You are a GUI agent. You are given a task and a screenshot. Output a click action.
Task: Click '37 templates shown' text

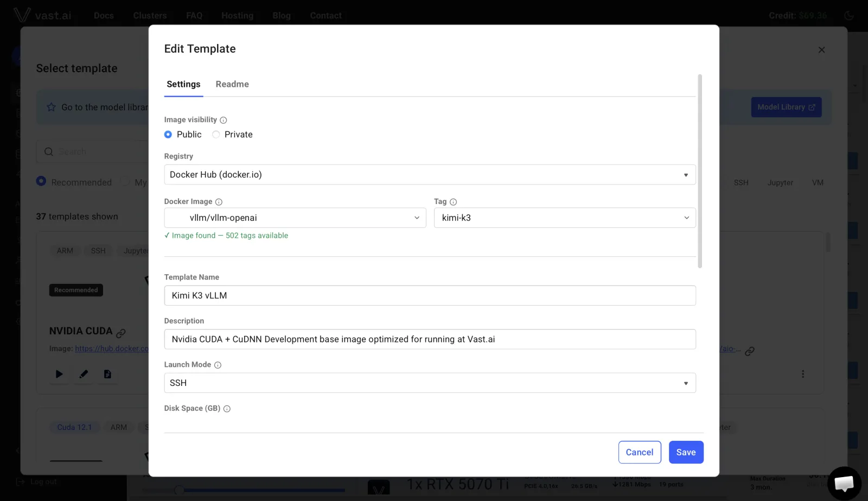[x=77, y=217]
